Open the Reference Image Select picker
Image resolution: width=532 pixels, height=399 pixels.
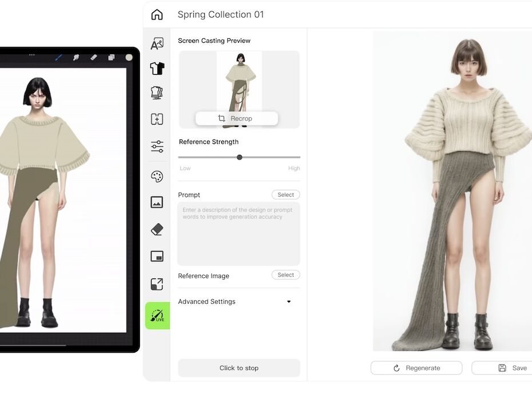(x=285, y=275)
